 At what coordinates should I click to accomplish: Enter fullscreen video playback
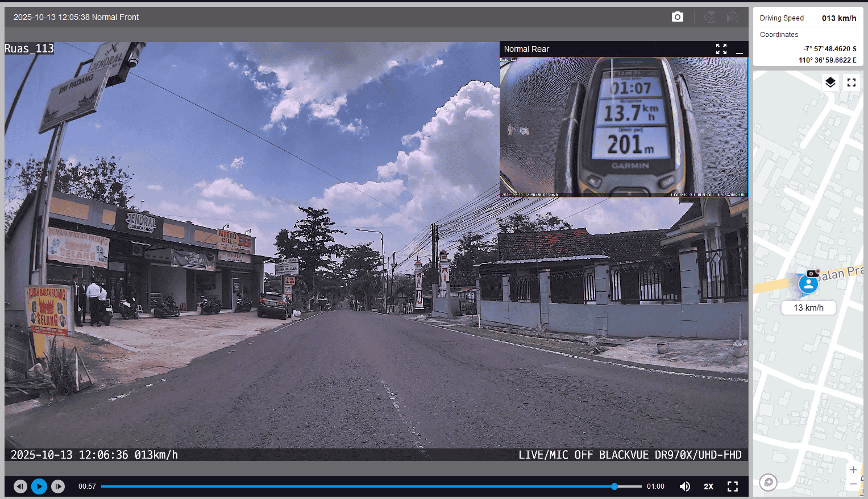[x=733, y=486]
